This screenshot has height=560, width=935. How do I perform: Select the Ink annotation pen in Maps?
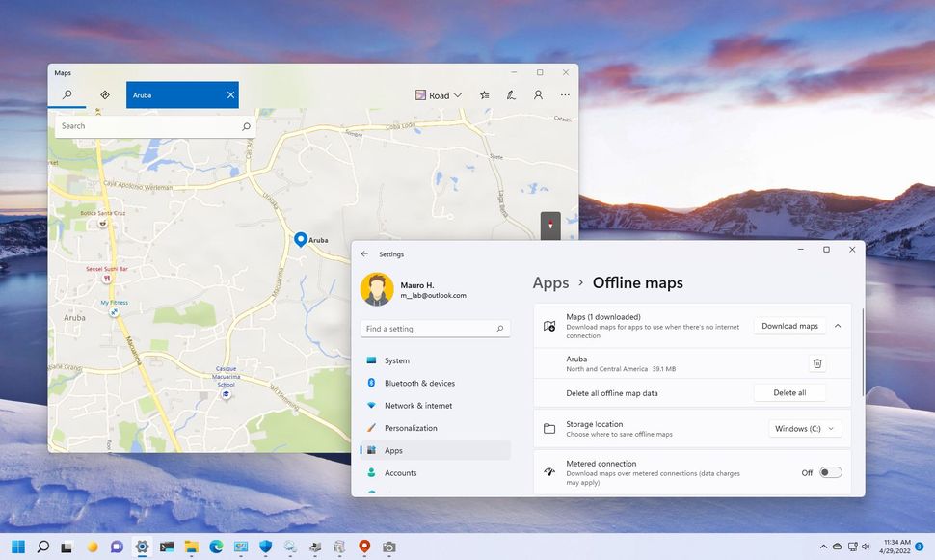(511, 94)
